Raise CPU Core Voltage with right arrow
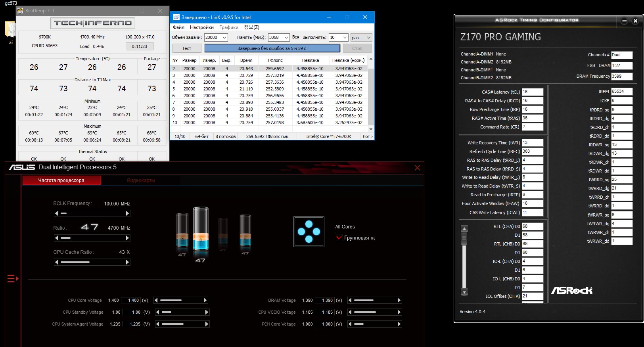The width and height of the screenshot is (644, 347). tap(205, 300)
